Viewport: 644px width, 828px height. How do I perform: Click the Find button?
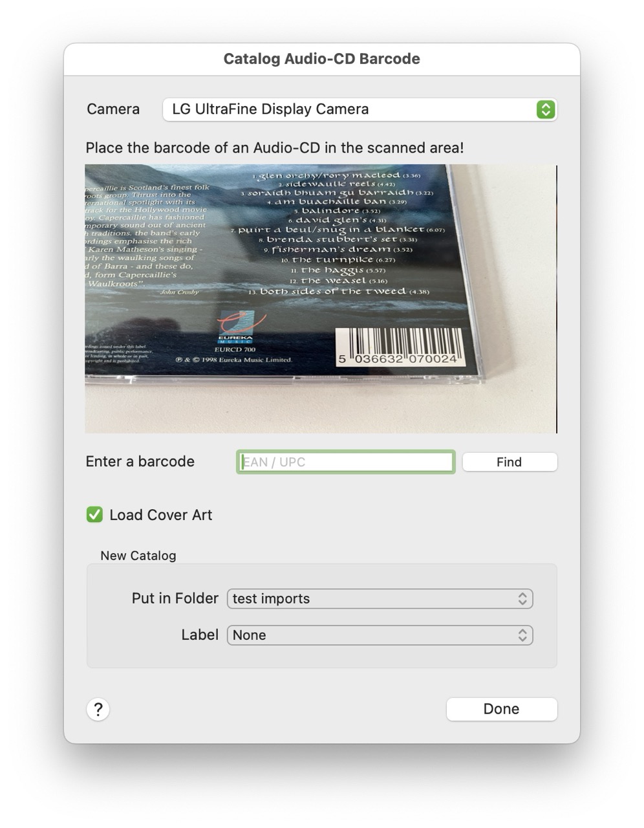point(510,462)
